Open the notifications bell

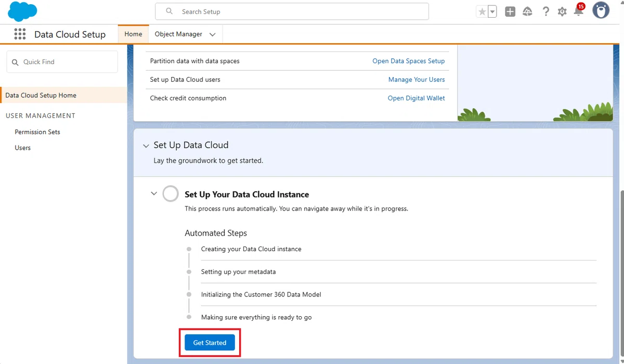[579, 10]
